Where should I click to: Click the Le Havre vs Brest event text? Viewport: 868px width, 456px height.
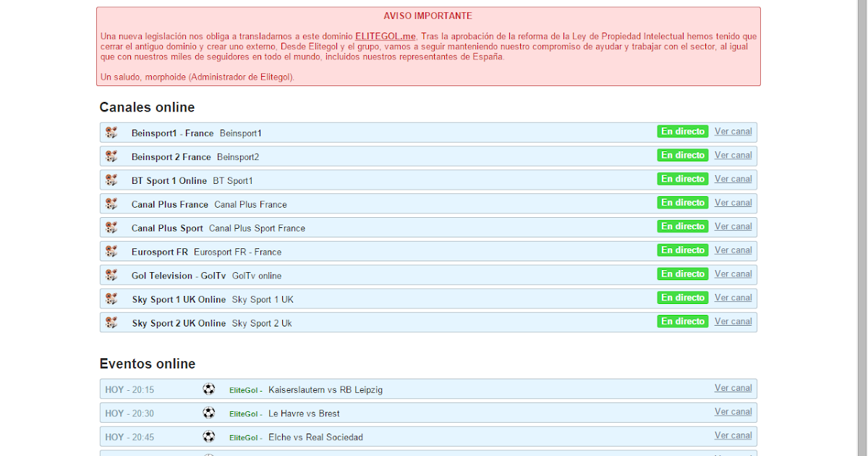[x=304, y=414]
